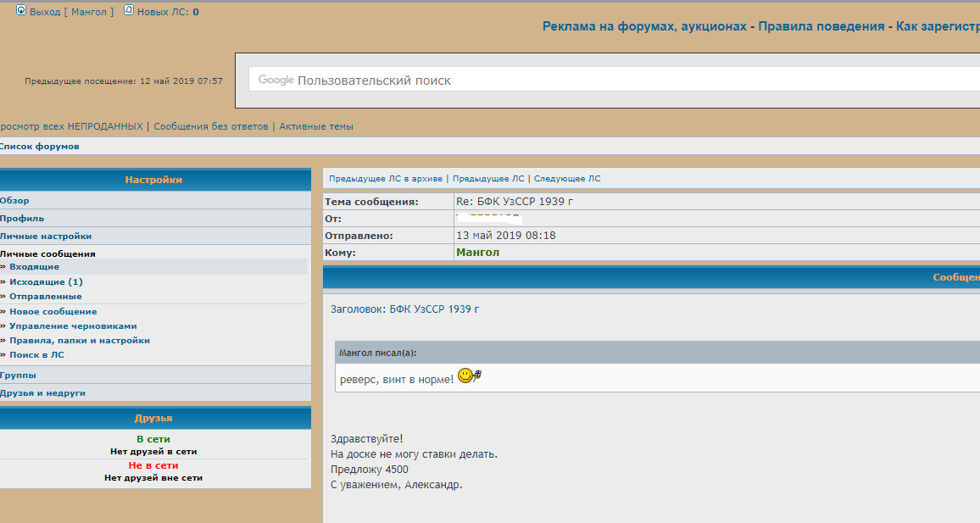
Task: Open the Исходящие (1) outbox folder
Action: (46, 281)
